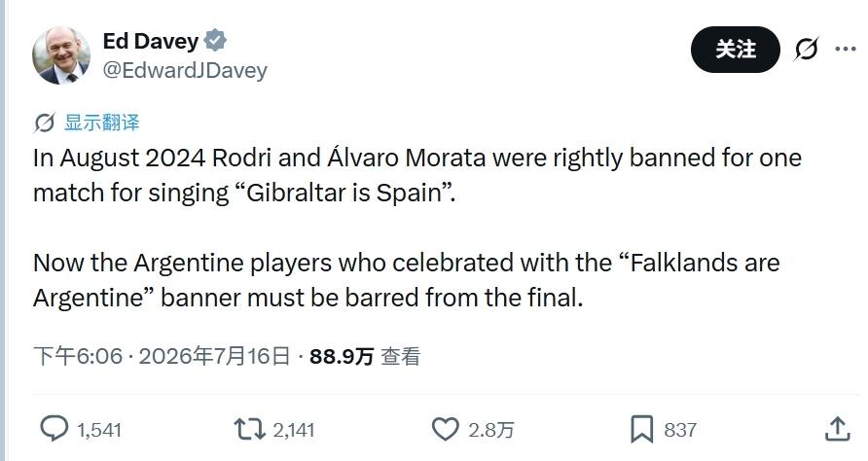Open Ed Davey's profile picture
Screen dimensions: 868x461
[x=61, y=54]
